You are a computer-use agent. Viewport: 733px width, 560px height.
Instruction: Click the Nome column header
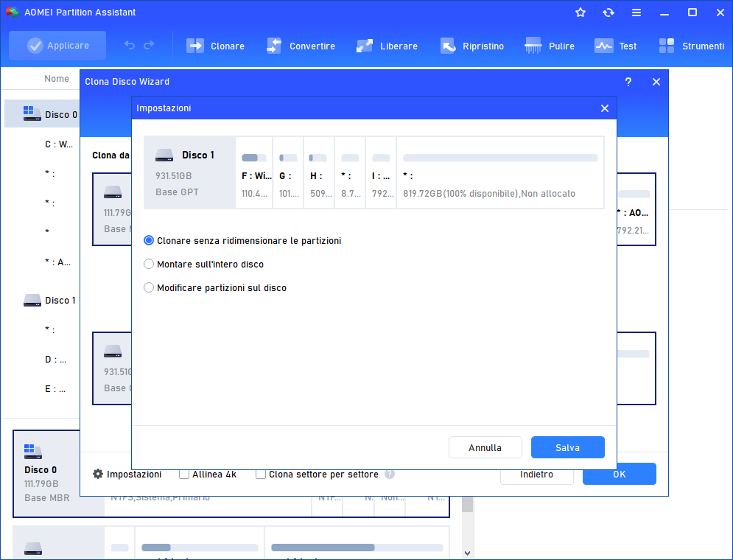point(57,79)
